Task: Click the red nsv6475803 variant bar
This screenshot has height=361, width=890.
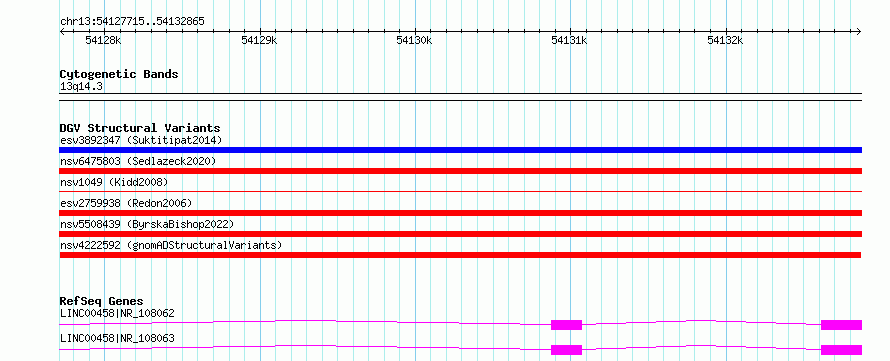Action: click(x=460, y=171)
